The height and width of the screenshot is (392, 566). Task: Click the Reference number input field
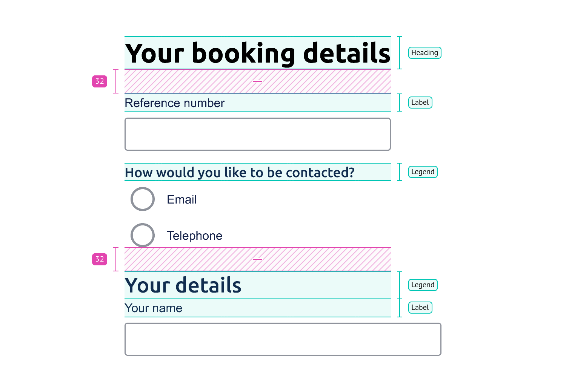[x=258, y=134]
